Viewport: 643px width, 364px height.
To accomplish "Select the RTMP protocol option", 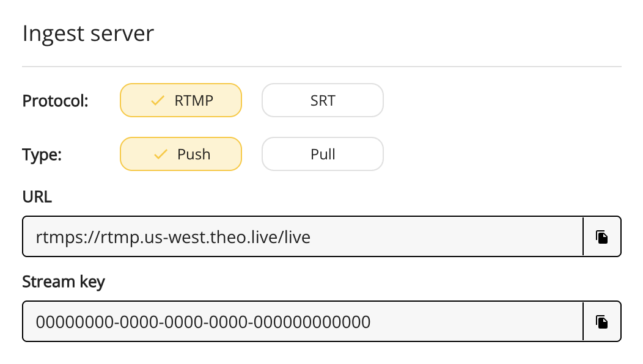I will [181, 100].
